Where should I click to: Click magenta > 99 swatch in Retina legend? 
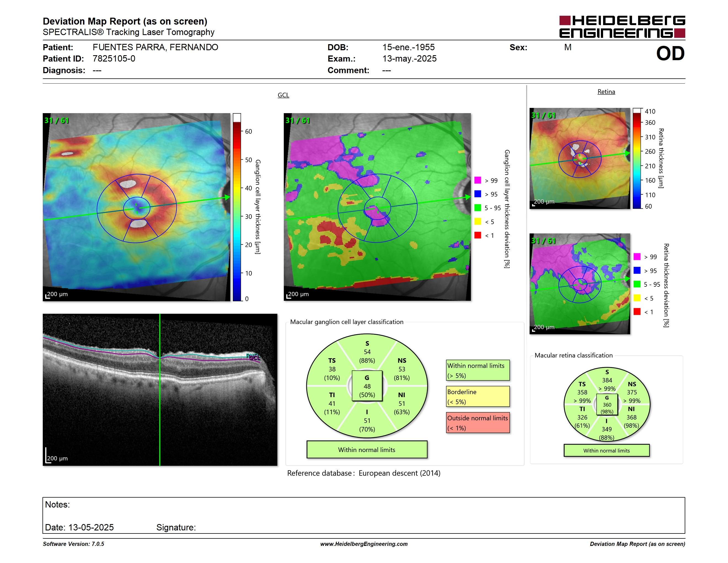pos(637,256)
